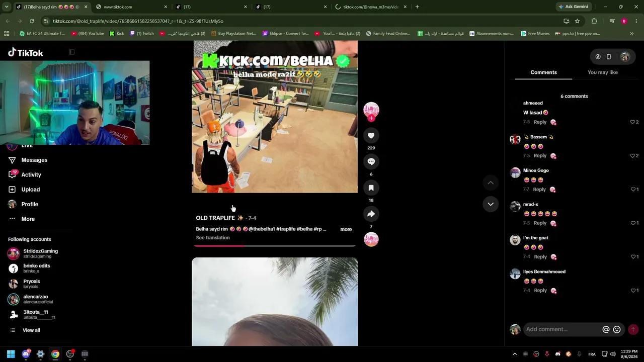View all following accounts
644x362 pixels.
pos(31,330)
